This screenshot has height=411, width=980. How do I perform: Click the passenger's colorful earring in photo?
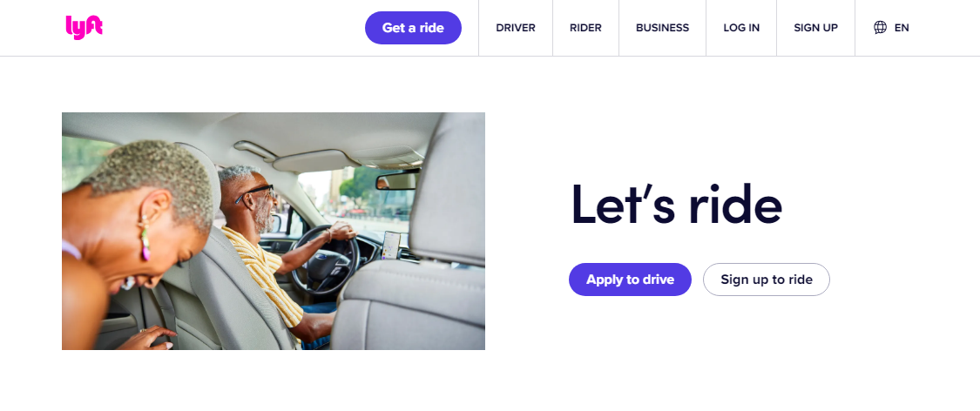(x=145, y=239)
